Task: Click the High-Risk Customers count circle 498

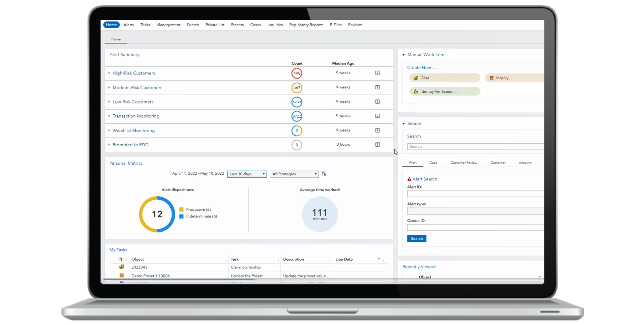Action: (x=297, y=73)
